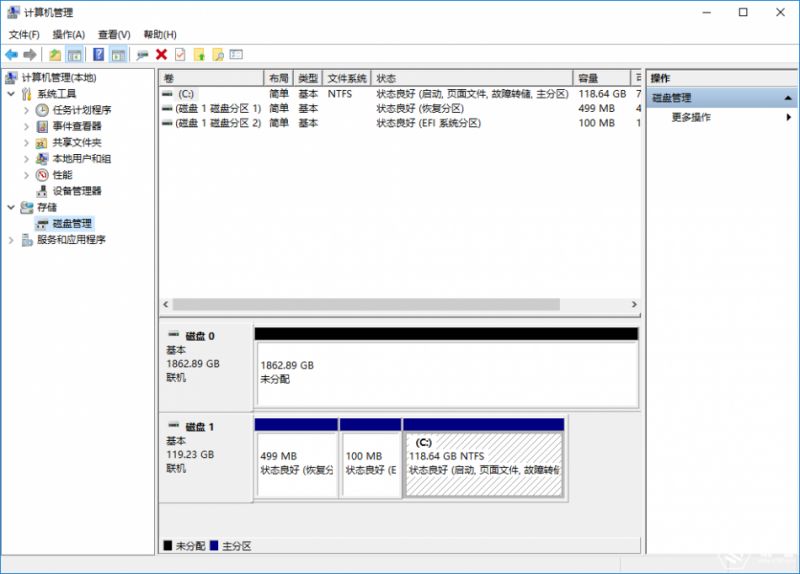
Task: Open 更多操作 in the actions pane
Action: [690, 117]
